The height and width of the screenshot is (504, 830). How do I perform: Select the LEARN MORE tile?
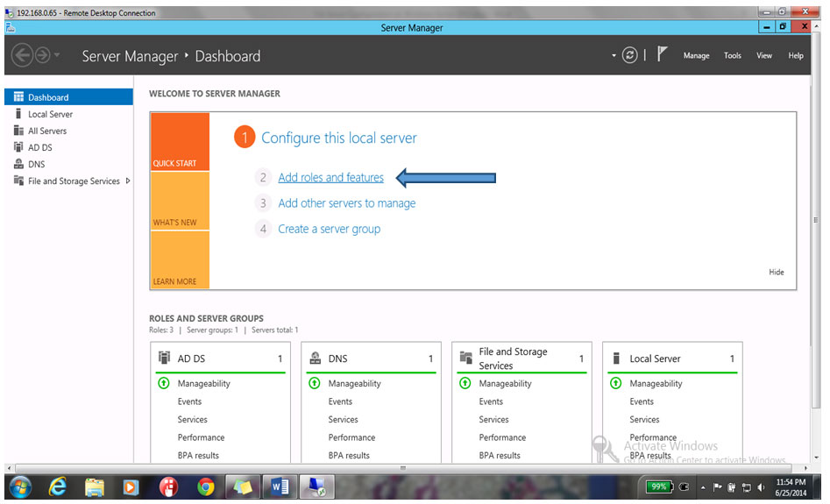point(180,260)
